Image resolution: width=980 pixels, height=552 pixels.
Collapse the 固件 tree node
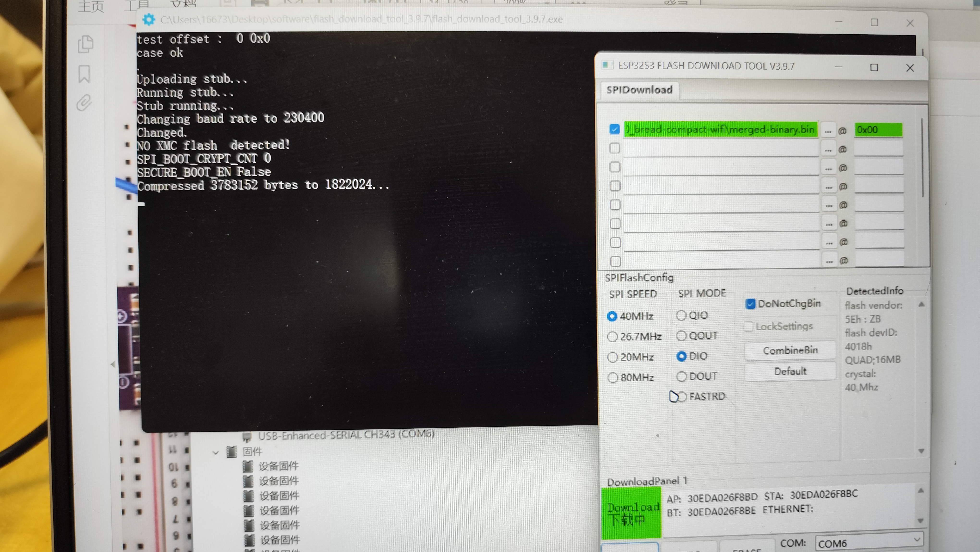(x=216, y=453)
